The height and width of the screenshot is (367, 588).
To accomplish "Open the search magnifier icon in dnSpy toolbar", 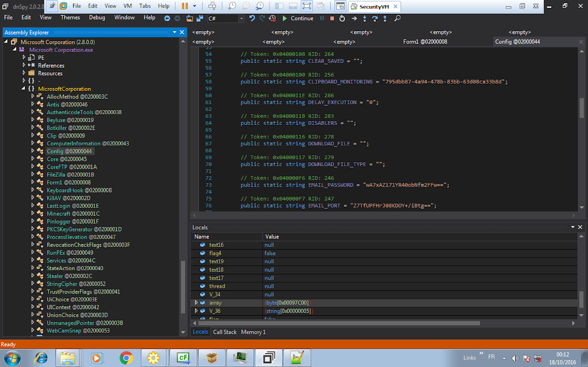I will [x=397, y=18].
